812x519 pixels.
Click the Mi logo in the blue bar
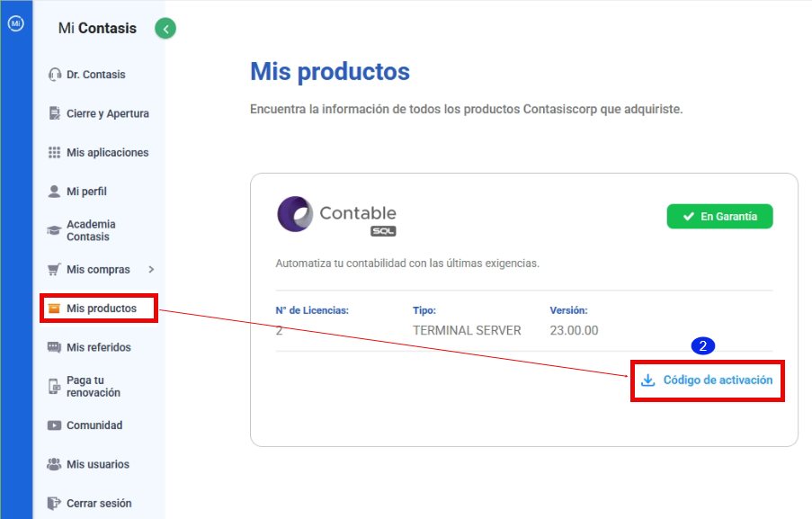coord(15,23)
